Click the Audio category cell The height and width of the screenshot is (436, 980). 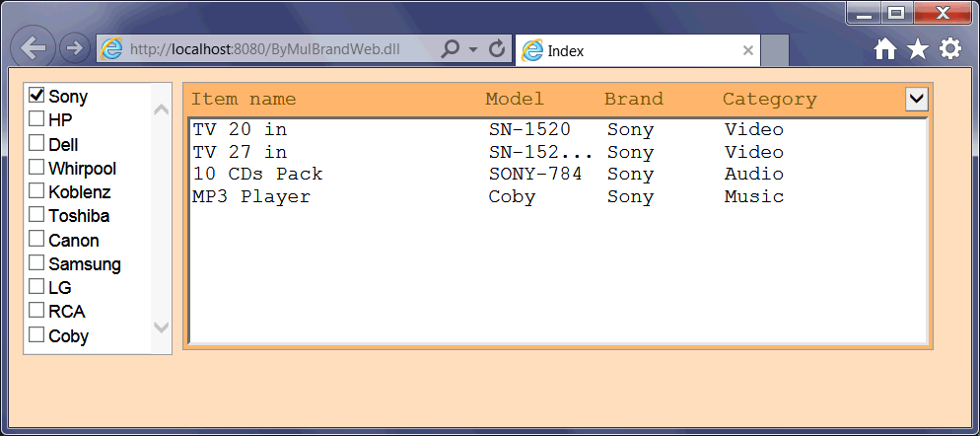click(754, 174)
